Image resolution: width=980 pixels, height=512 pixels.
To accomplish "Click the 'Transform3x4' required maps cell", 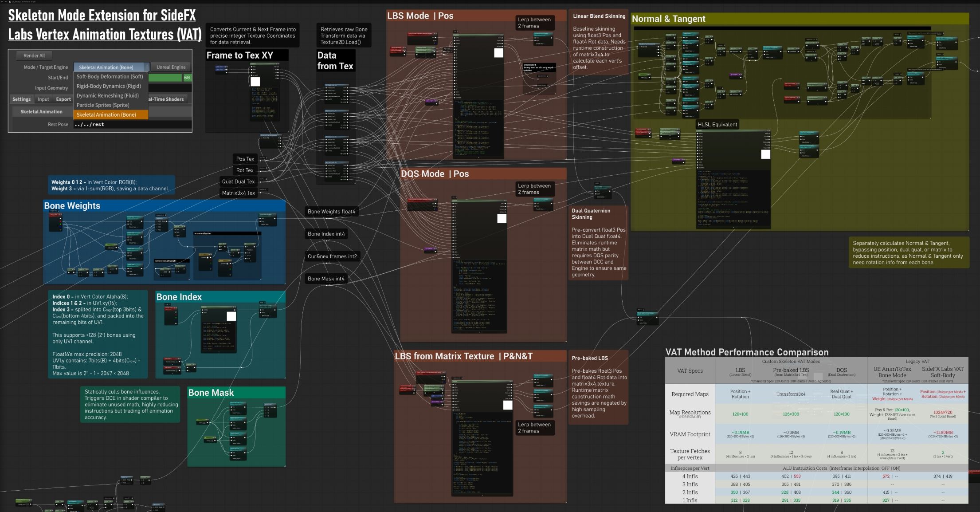I will click(x=791, y=394).
